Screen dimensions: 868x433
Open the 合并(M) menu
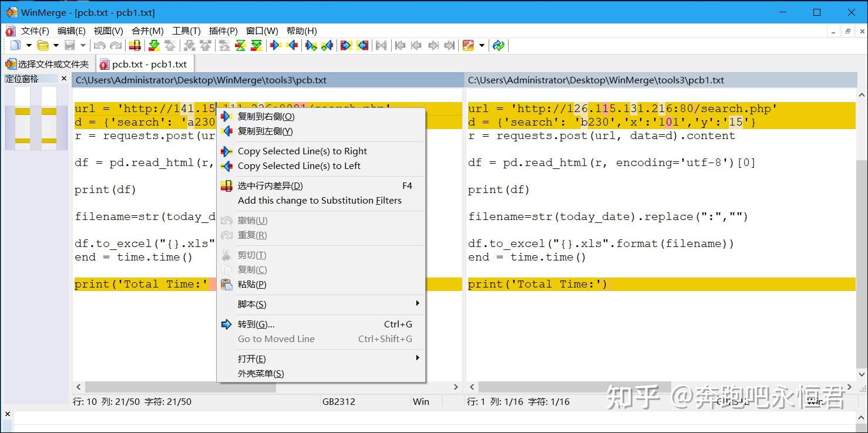coord(147,31)
